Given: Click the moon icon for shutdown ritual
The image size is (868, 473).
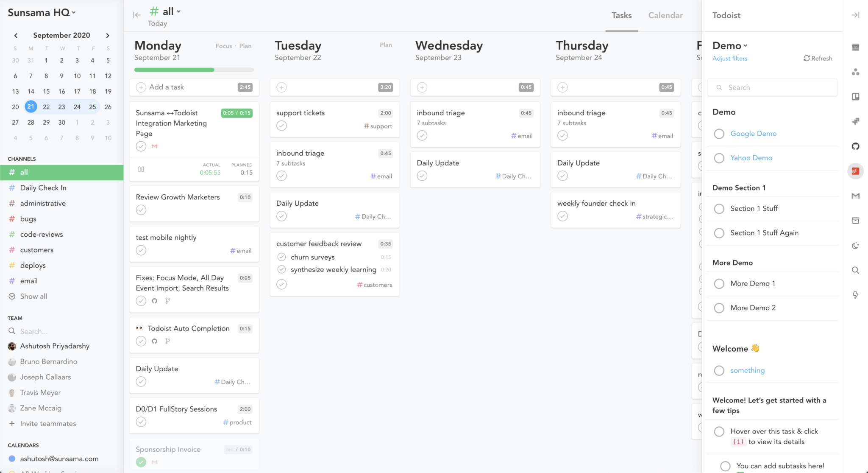Looking at the screenshot, I should (856, 245).
